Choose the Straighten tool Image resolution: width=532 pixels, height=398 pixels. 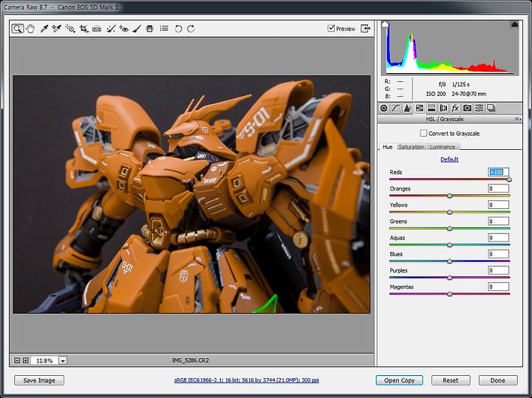[97, 29]
